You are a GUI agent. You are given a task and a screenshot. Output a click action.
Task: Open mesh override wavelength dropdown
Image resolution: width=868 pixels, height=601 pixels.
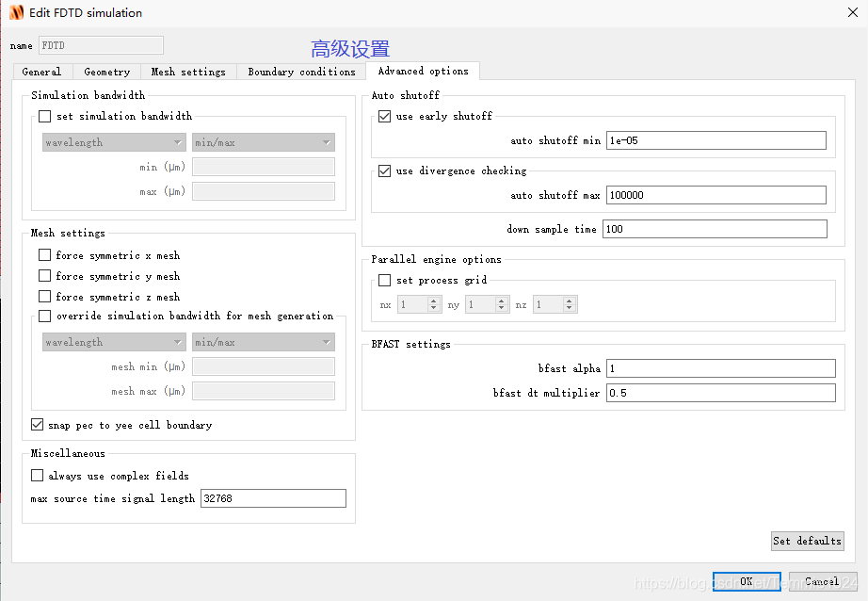coord(114,342)
